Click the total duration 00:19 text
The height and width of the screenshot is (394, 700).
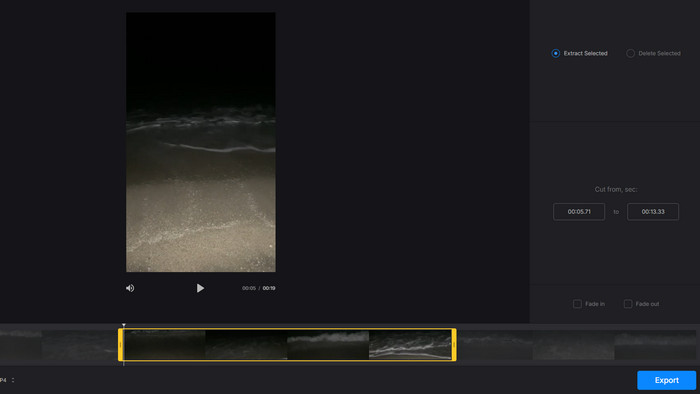click(269, 288)
